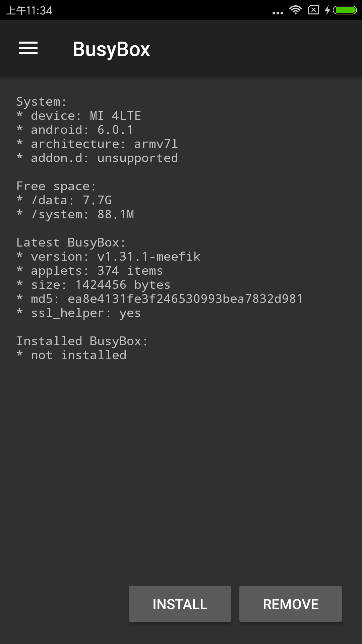Screen dimensions: 362x644
Task: Tap the charging lightning bolt icon
Action: (x=327, y=10)
